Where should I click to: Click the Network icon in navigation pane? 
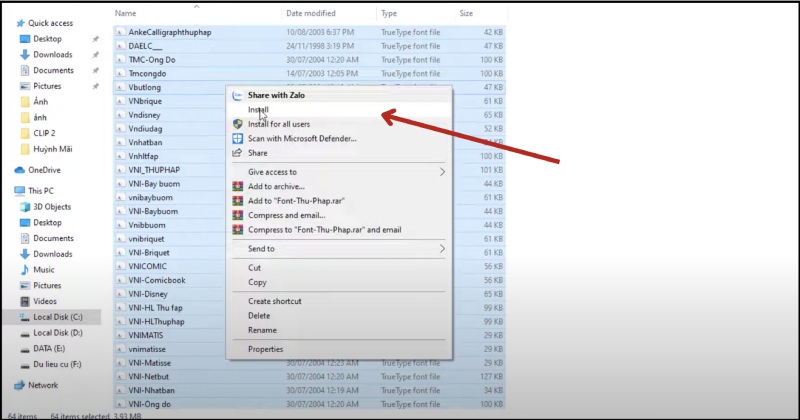click(x=21, y=385)
